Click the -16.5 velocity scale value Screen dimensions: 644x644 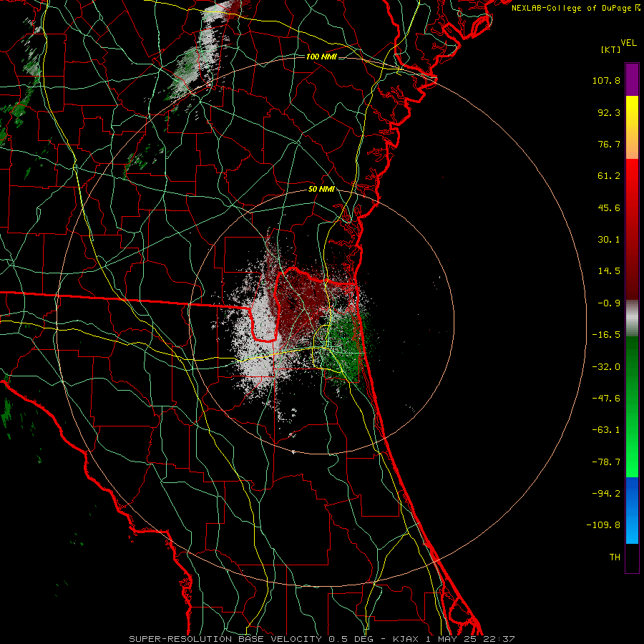point(606,335)
